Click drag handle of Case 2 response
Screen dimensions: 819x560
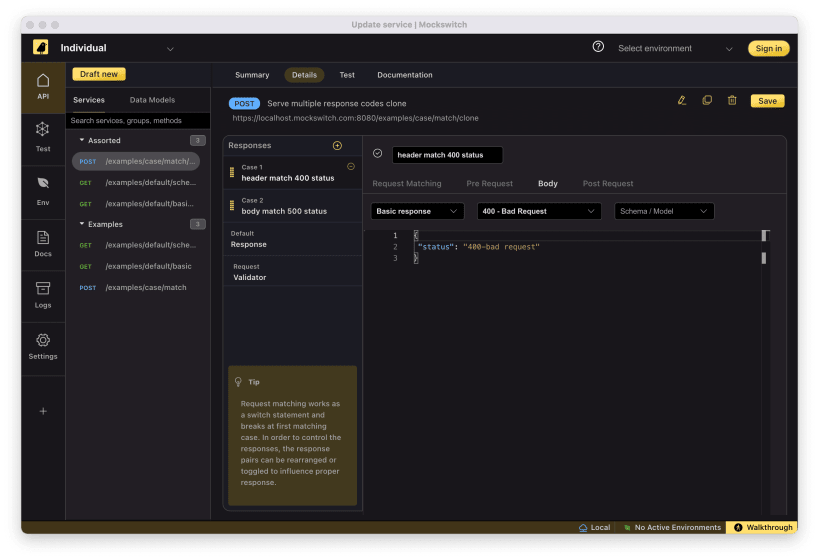[x=232, y=205]
